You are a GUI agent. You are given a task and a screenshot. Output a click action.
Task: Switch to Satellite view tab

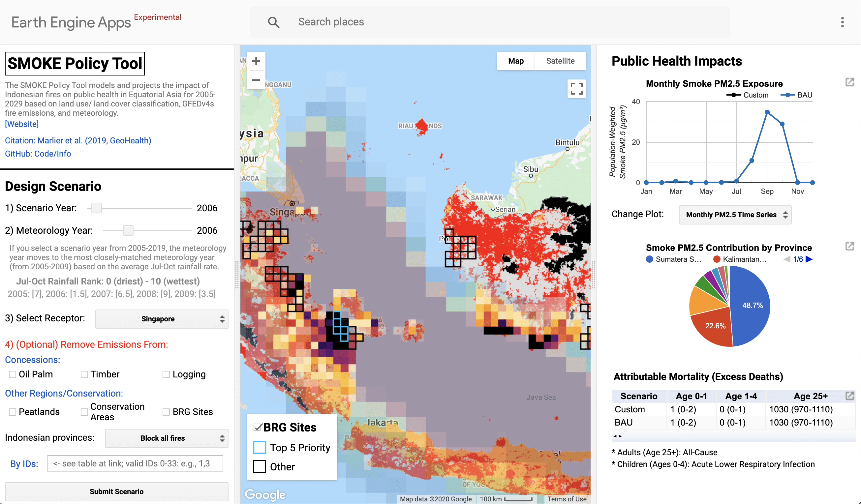click(560, 61)
